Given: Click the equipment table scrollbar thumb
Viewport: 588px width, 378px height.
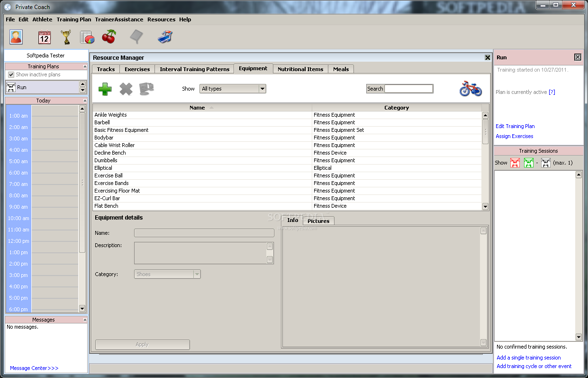Looking at the screenshot, I should (485, 131).
